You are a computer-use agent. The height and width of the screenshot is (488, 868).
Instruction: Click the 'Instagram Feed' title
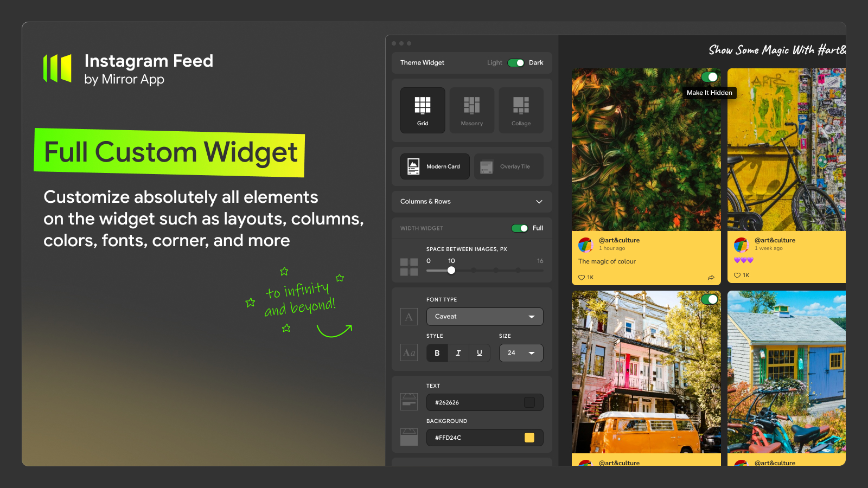tap(149, 61)
